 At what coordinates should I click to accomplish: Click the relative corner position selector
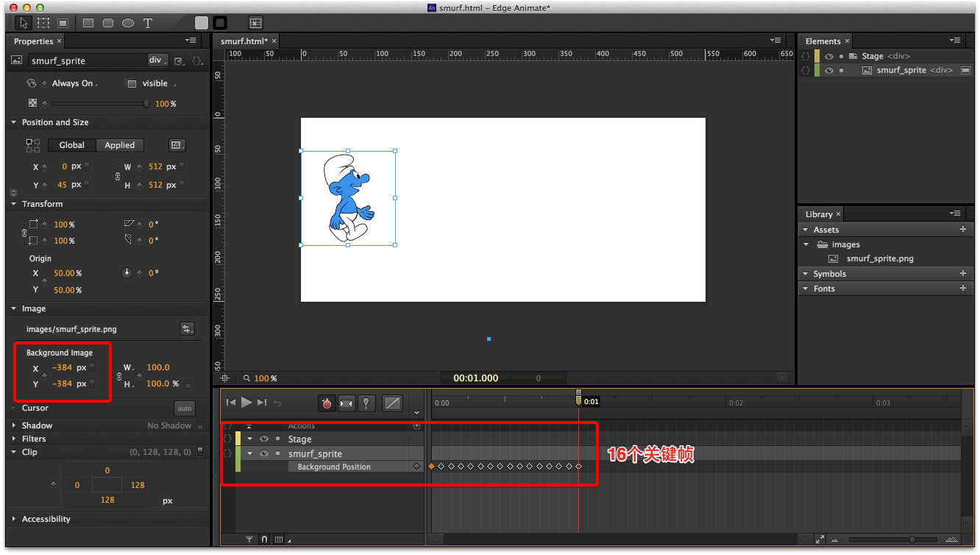[33, 145]
